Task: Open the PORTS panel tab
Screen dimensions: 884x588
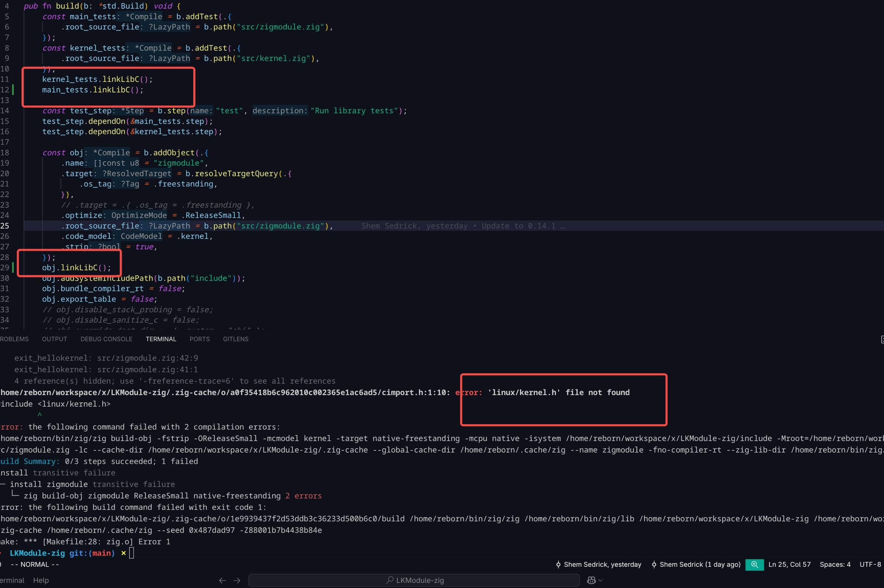Action: point(199,339)
